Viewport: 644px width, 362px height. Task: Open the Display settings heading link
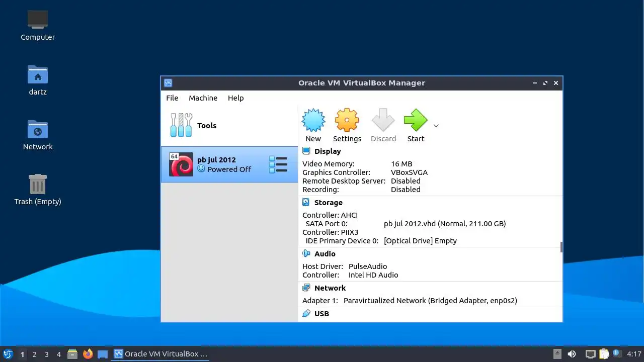pyautogui.click(x=328, y=151)
